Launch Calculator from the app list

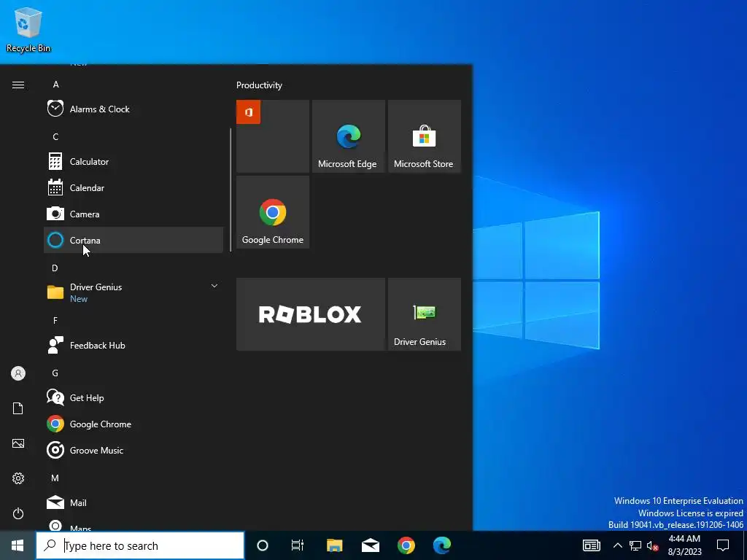[x=133, y=161]
